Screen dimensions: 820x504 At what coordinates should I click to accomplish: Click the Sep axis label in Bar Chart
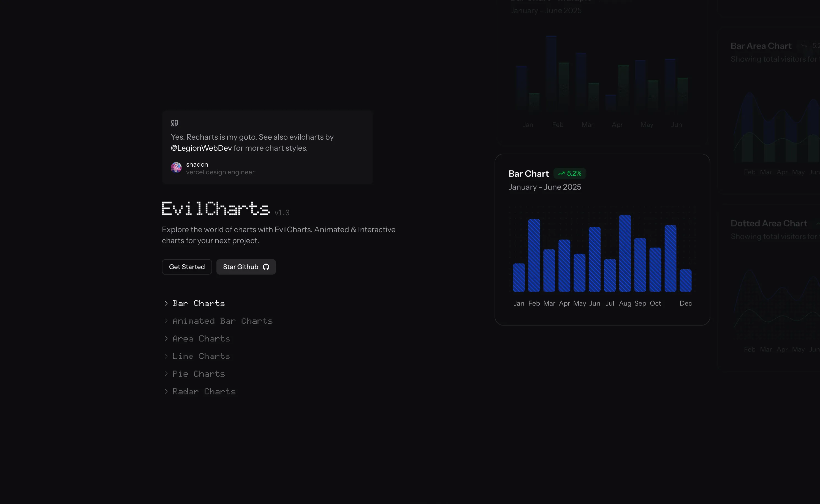[x=640, y=303]
